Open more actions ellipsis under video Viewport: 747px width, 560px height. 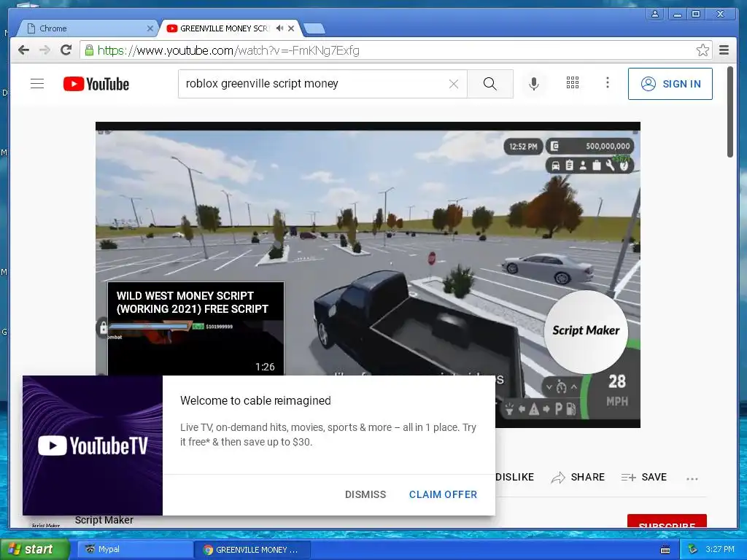coord(692,478)
